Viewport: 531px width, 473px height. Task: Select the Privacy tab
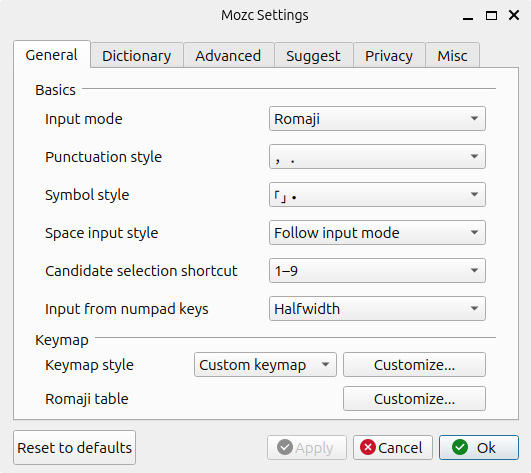[x=389, y=56]
